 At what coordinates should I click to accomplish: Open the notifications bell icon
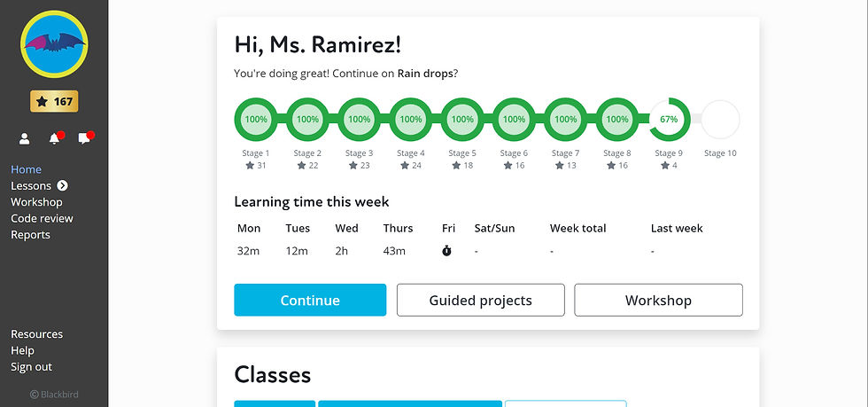point(54,138)
